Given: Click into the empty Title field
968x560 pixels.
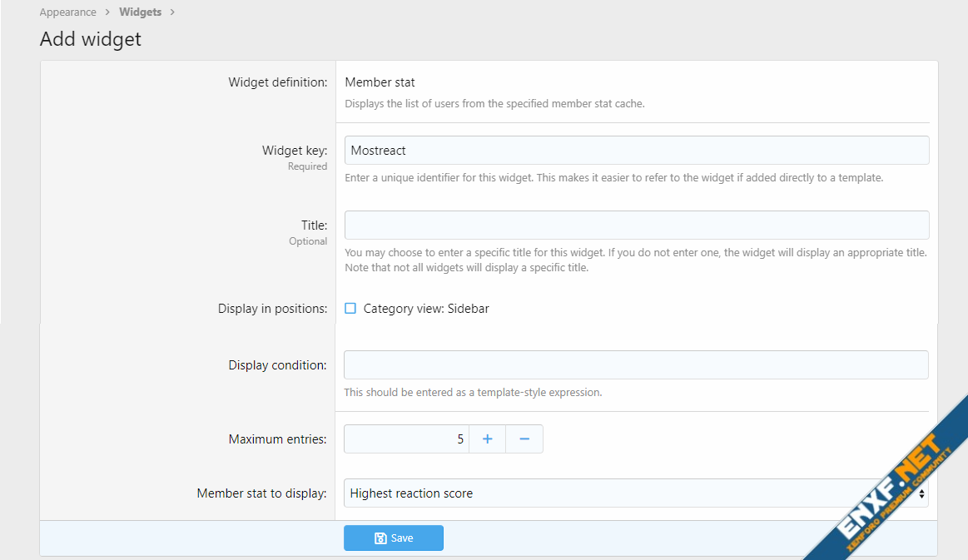Looking at the screenshot, I should tap(636, 225).
